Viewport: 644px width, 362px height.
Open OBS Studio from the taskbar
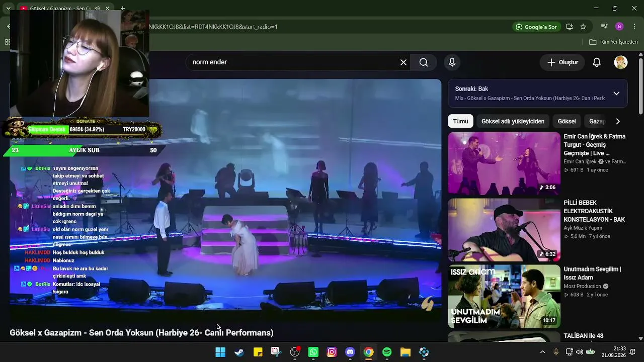(x=295, y=352)
